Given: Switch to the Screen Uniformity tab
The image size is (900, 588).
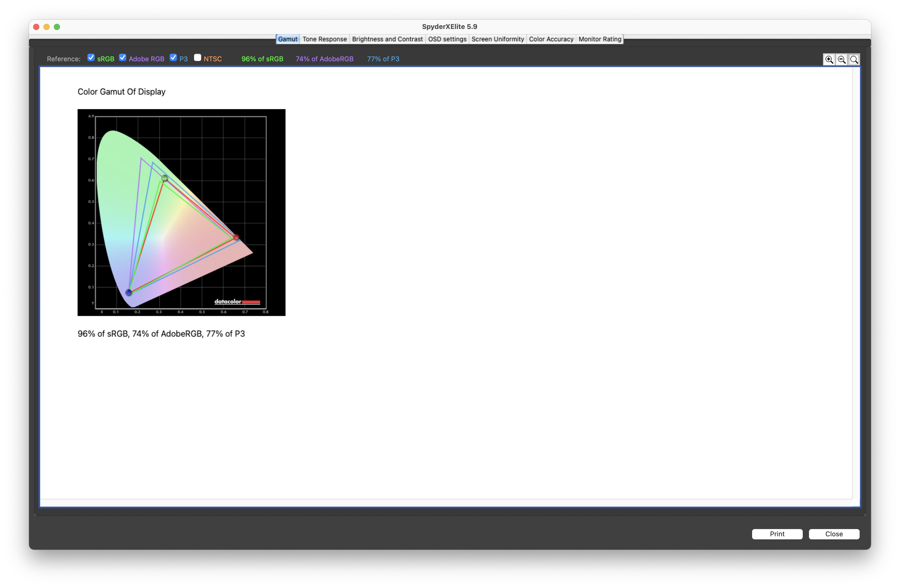Looking at the screenshot, I should pos(498,39).
